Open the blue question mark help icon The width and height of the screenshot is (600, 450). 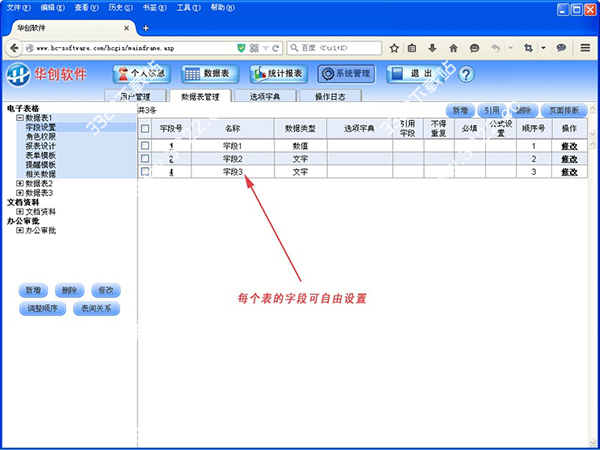coord(466,75)
